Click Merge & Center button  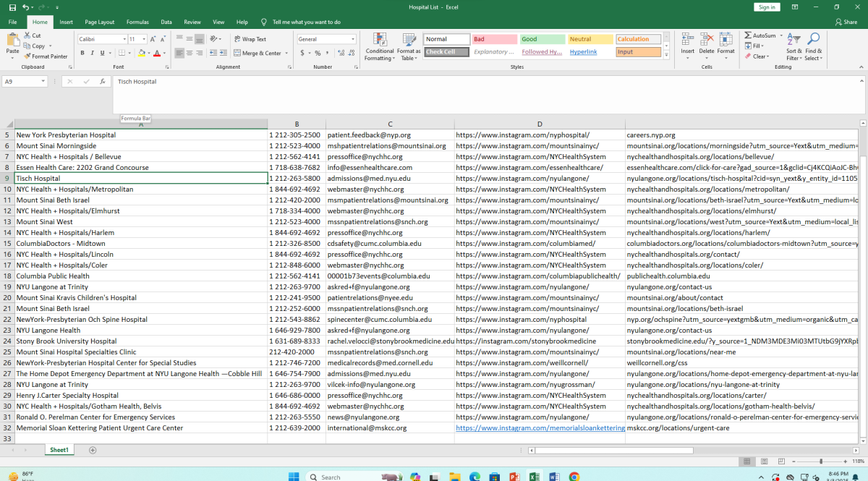pos(258,53)
